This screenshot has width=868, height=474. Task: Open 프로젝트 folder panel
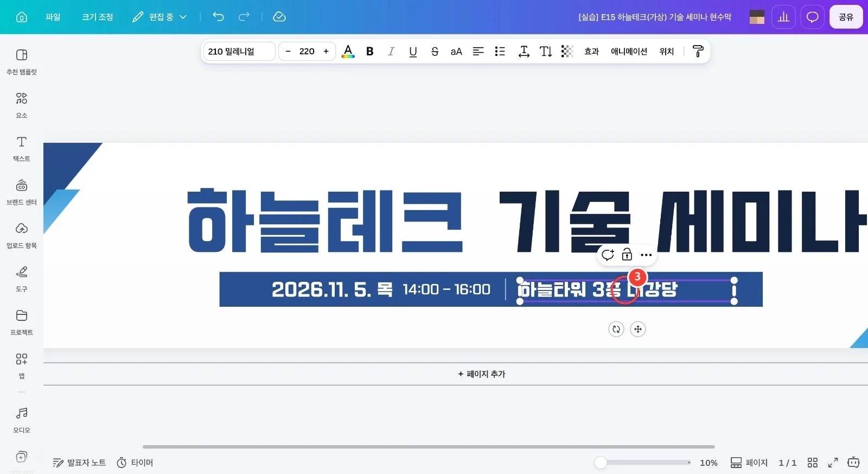22,322
